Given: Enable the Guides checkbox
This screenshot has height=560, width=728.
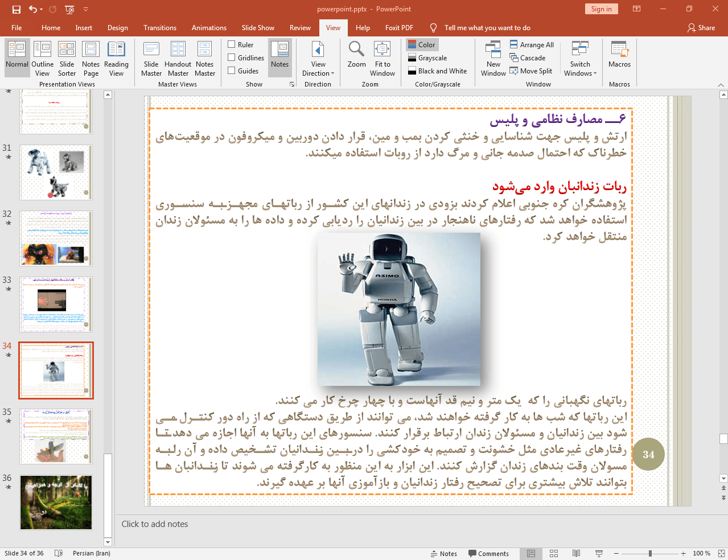Looking at the screenshot, I should point(232,71).
